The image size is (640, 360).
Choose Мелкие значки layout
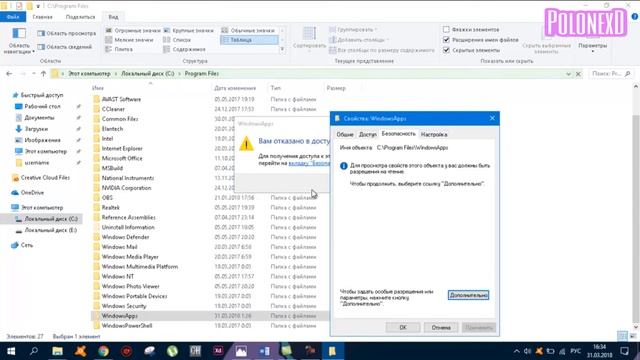click(x=129, y=40)
